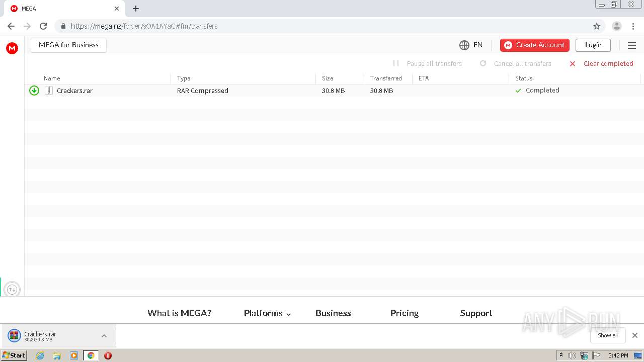Click the volume icon in system tray
644x362 pixels.
pyautogui.click(x=572, y=355)
